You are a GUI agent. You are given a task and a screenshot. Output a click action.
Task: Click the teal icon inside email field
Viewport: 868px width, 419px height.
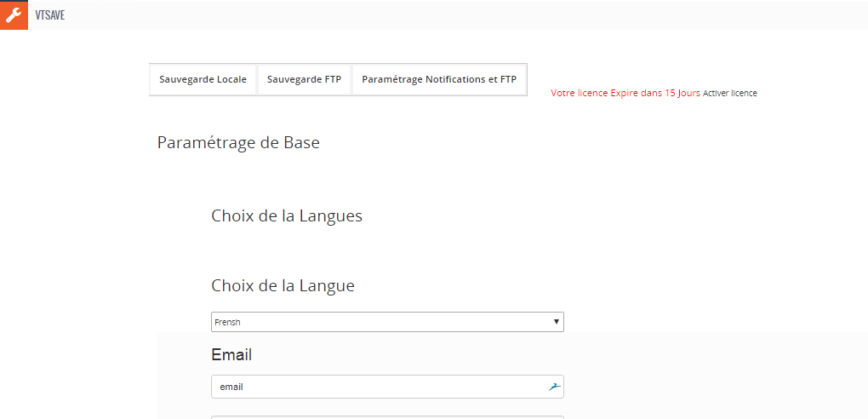pyautogui.click(x=555, y=387)
